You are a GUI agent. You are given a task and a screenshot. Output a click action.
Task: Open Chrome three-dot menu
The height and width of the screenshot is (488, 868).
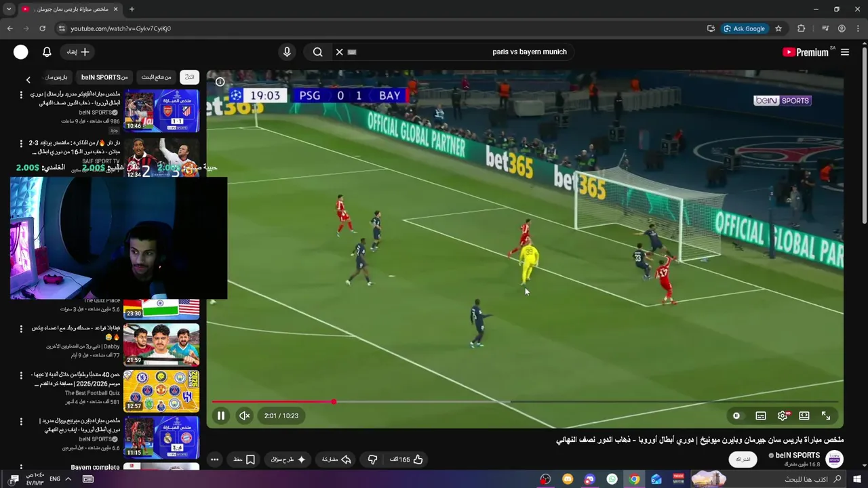pyautogui.click(x=858, y=28)
